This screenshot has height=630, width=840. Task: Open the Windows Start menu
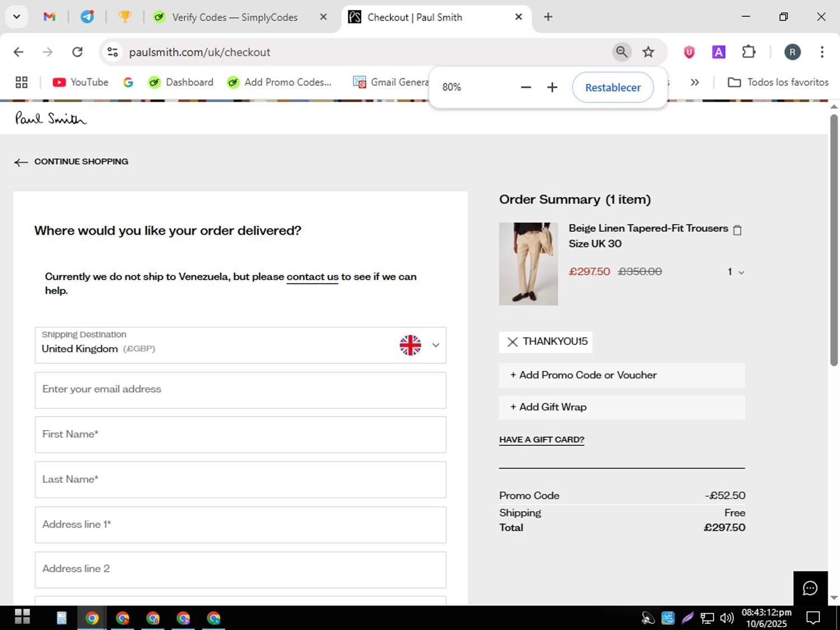pos(22,617)
